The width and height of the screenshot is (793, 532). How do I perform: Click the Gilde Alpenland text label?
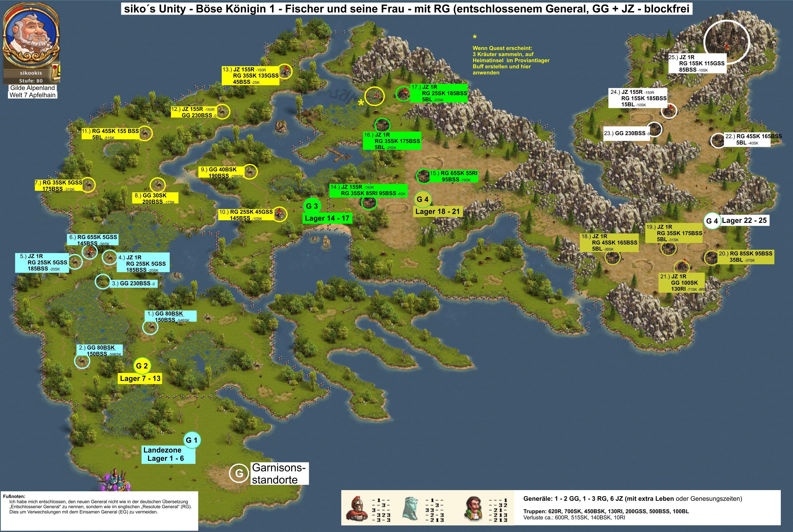point(32,88)
